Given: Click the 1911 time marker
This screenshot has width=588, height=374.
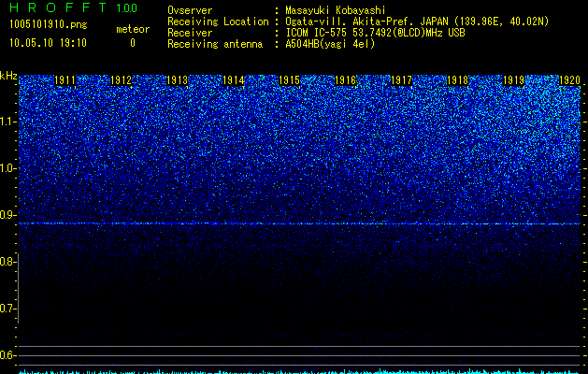Looking at the screenshot, I should click(x=65, y=80).
